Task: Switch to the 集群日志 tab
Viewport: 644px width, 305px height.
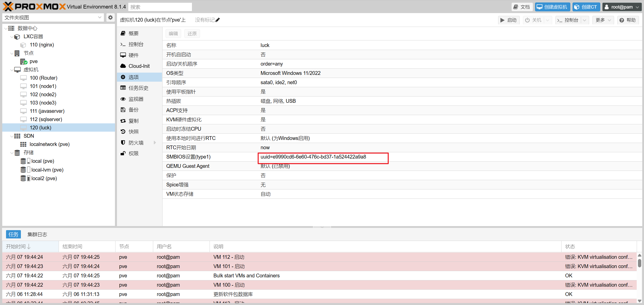Action: [37, 234]
